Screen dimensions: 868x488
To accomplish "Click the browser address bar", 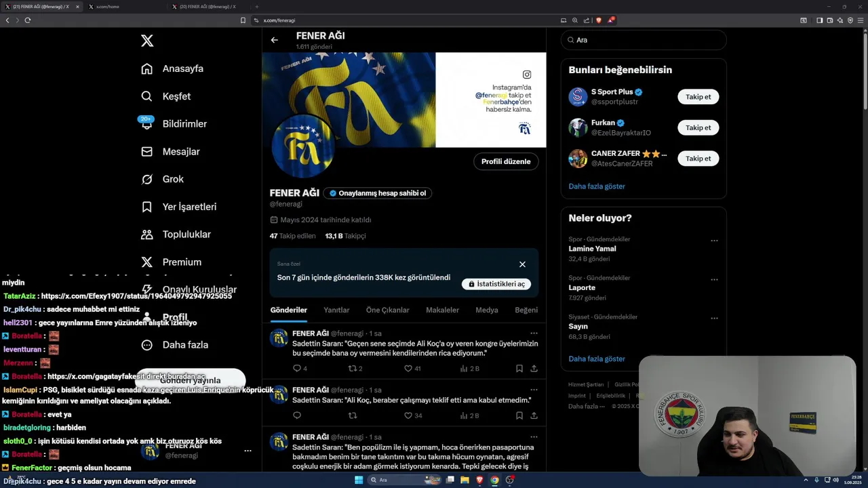I will coord(407,20).
